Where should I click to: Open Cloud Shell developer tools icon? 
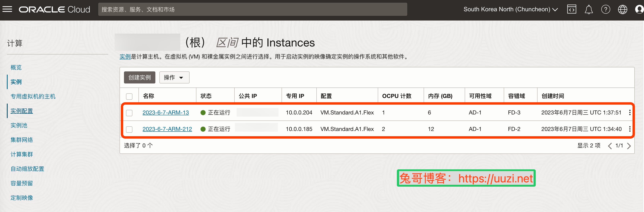572,9
